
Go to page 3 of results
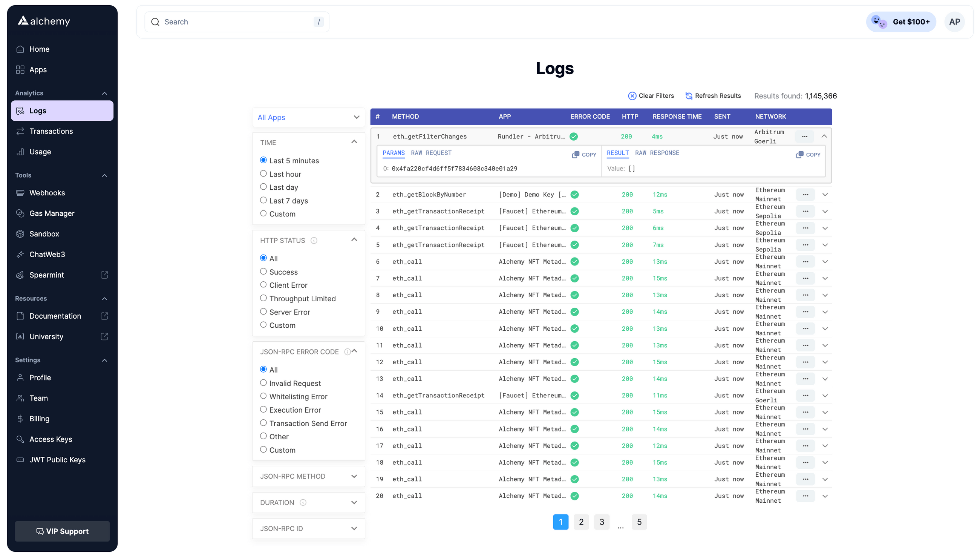tap(602, 522)
